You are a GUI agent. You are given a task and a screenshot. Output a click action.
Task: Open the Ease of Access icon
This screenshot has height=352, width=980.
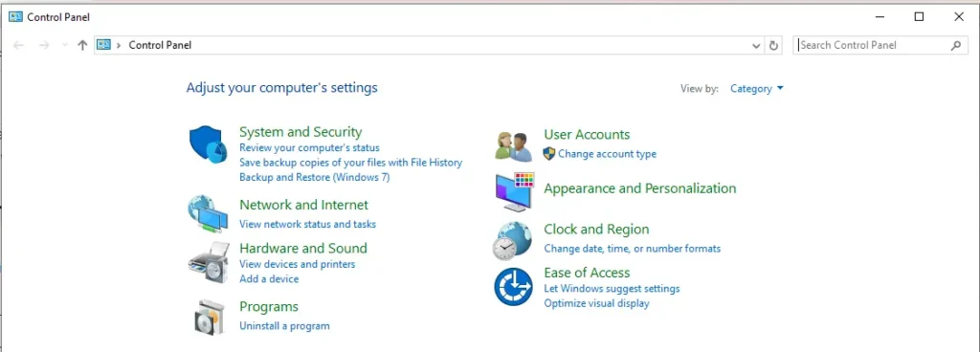coord(513,286)
